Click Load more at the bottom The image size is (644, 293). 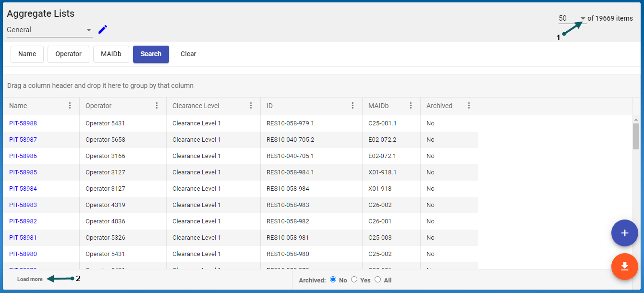click(30, 279)
